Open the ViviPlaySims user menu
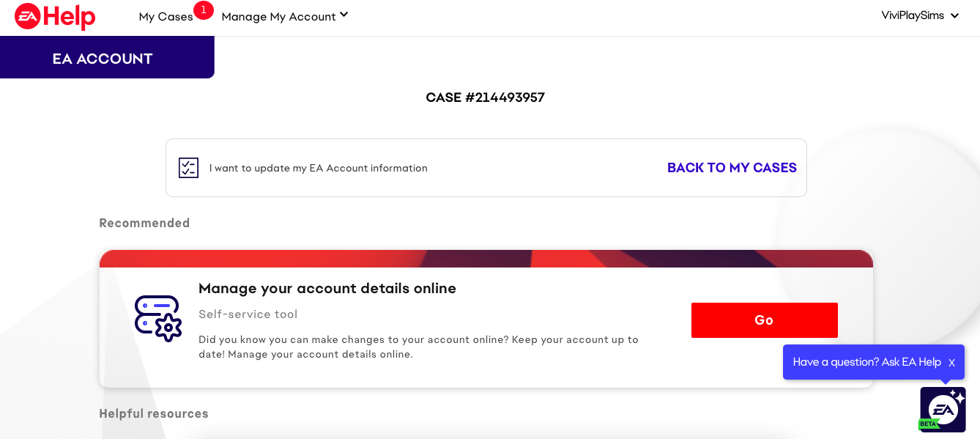 (912, 15)
